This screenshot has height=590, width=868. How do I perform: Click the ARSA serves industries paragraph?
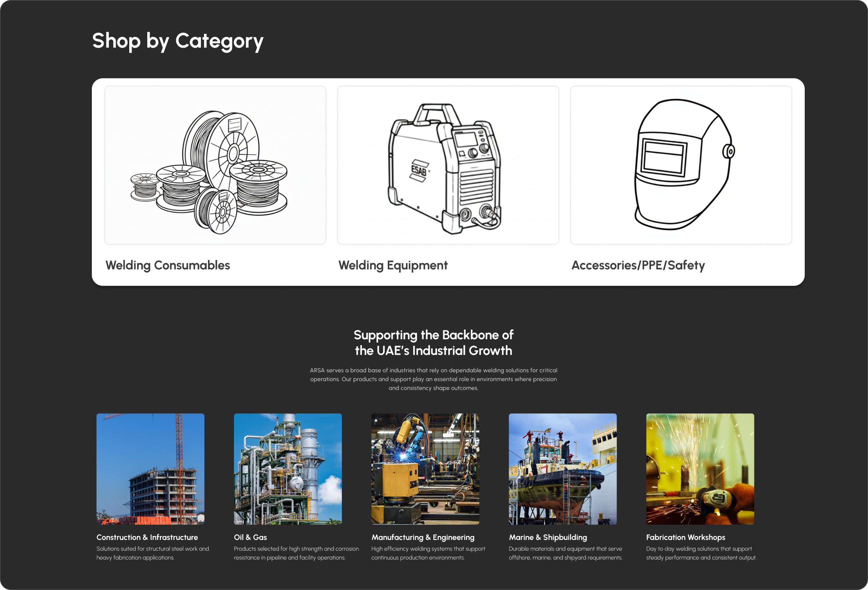pos(433,379)
